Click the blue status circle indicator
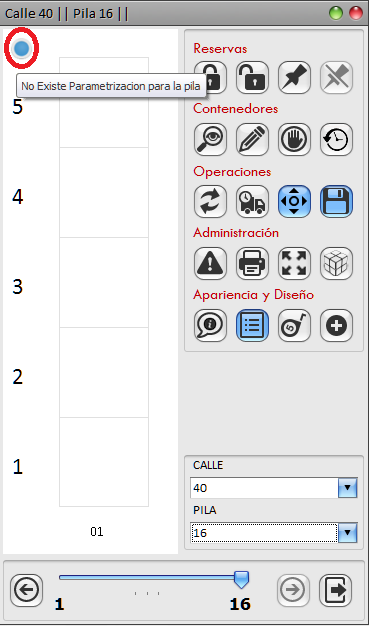Viewport: 369px width, 626px height. click(22, 48)
